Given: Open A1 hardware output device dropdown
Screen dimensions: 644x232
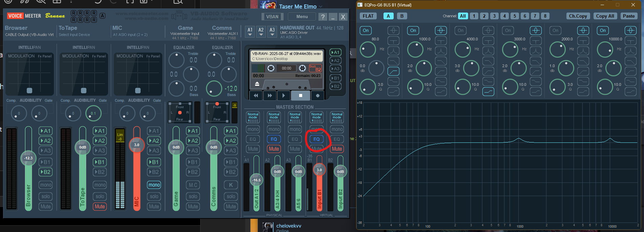Looking at the screenshot, I should 250,32.
